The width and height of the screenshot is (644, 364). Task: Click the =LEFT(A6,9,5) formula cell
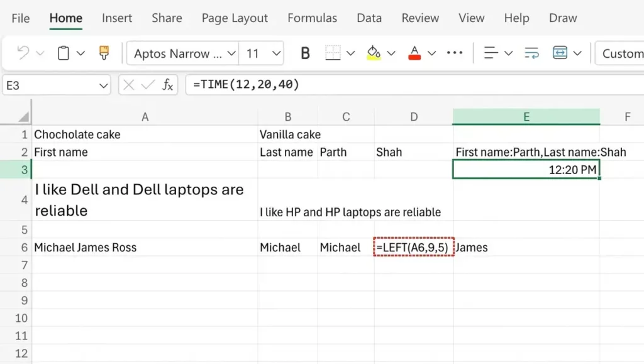coord(414,248)
